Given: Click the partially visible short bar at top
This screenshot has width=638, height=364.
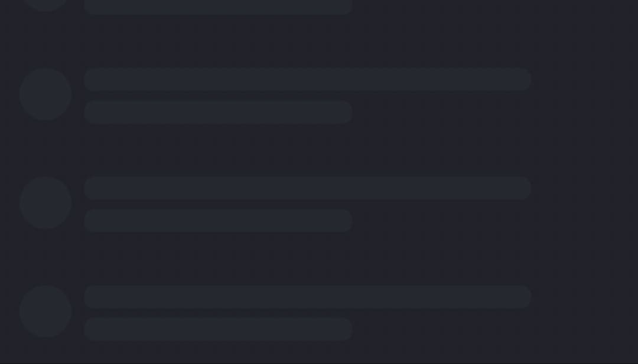Looking at the screenshot, I should pyautogui.click(x=218, y=6).
